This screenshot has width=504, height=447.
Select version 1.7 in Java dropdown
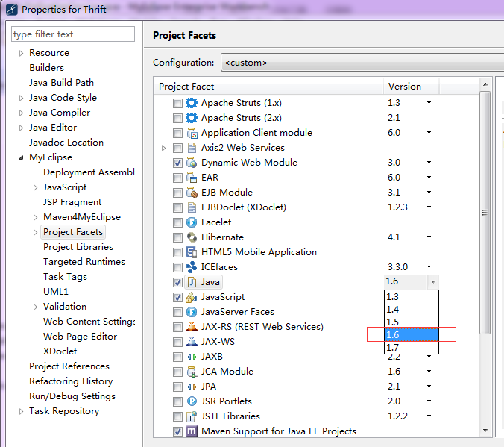(412, 348)
